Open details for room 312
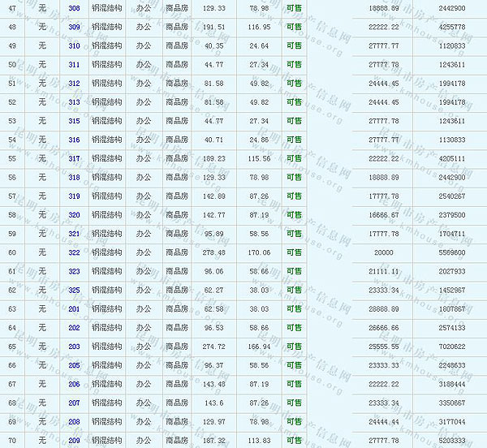 point(74,84)
